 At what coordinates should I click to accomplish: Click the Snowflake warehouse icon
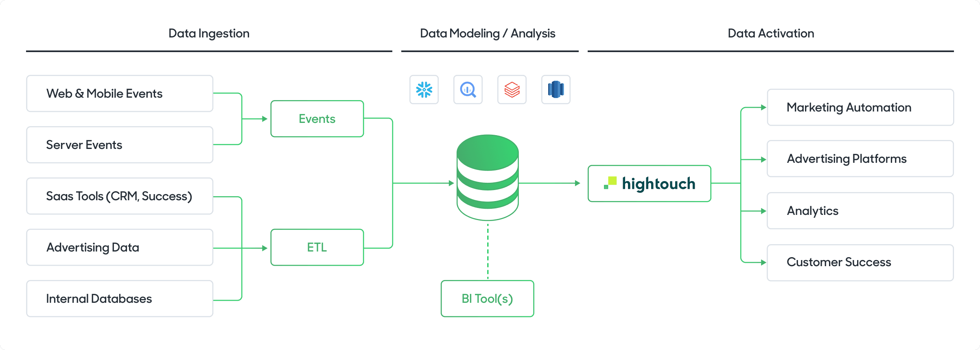[424, 90]
